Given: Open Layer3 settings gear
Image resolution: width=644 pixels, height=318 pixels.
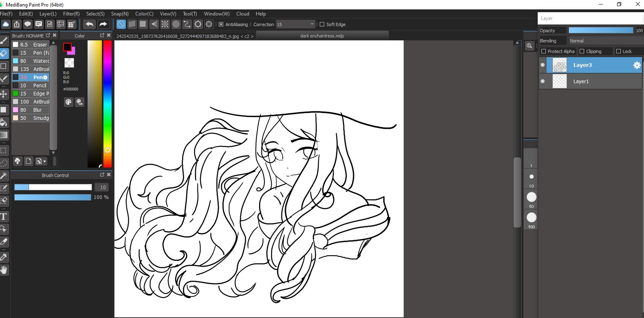Looking at the screenshot, I should pos(637,65).
